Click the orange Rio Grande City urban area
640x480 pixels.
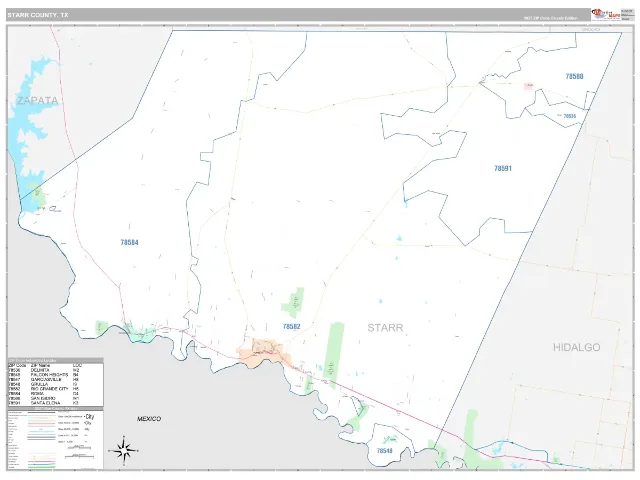[x=264, y=352]
